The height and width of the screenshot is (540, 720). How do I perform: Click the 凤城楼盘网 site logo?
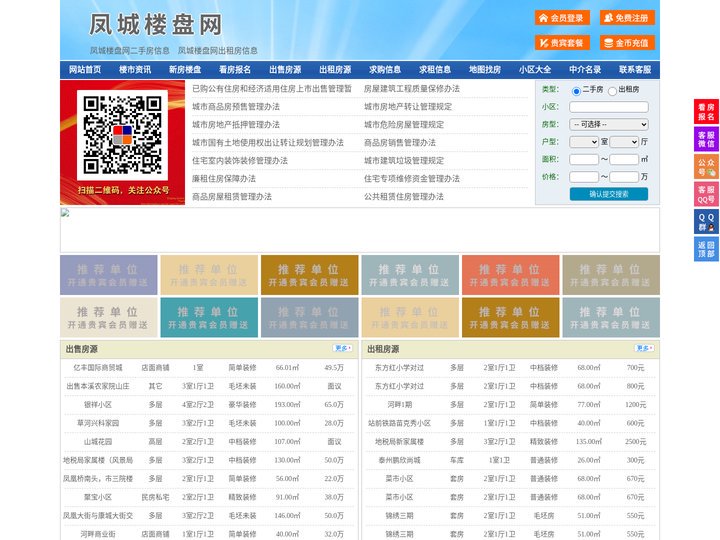pos(155,24)
